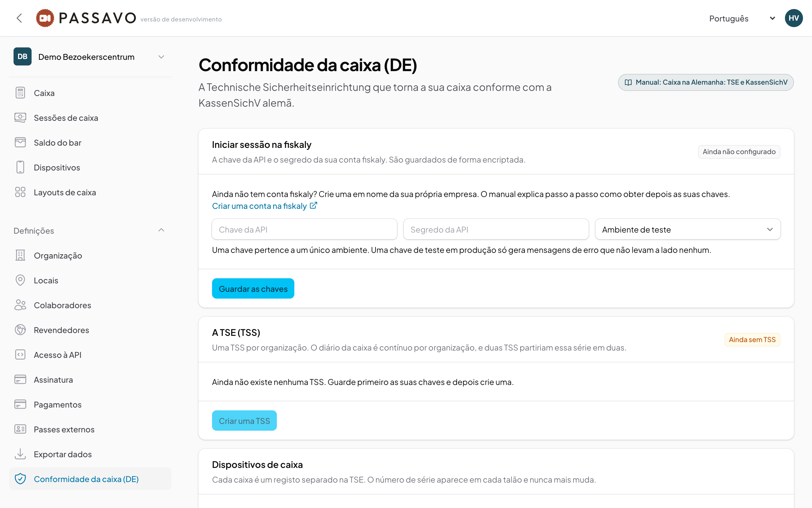Click the A TSE (TSS) heading
The width and height of the screenshot is (812, 508).
pyautogui.click(x=236, y=333)
